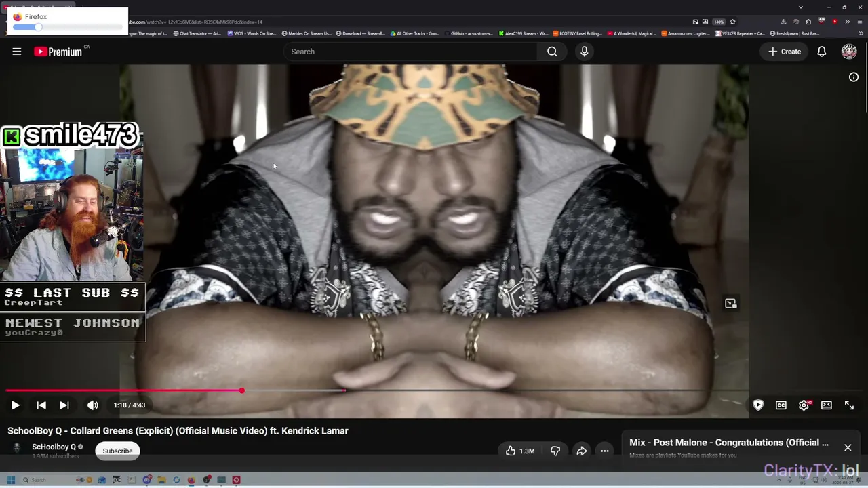
Task: Go to the previous video
Action: 41,405
